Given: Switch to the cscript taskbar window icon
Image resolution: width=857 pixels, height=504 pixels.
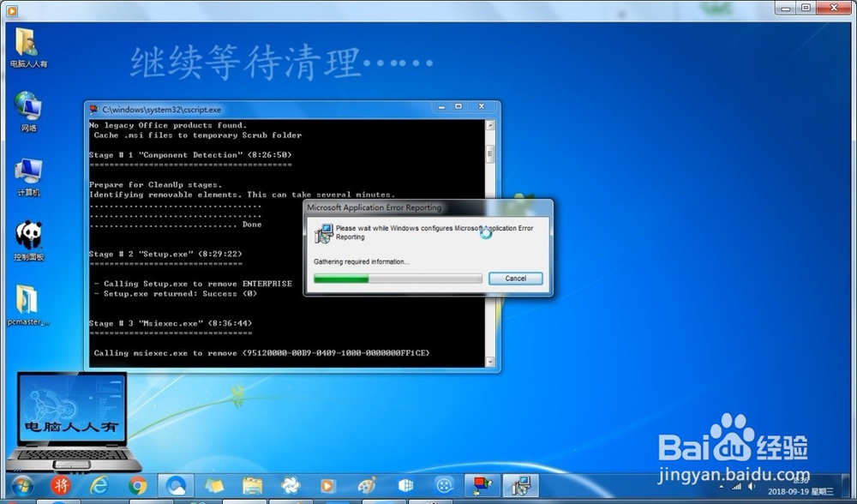Looking at the screenshot, I should [482, 485].
